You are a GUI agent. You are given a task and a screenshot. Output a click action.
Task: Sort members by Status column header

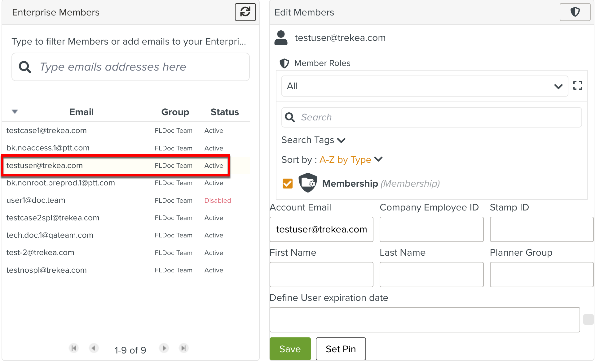[x=225, y=112]
